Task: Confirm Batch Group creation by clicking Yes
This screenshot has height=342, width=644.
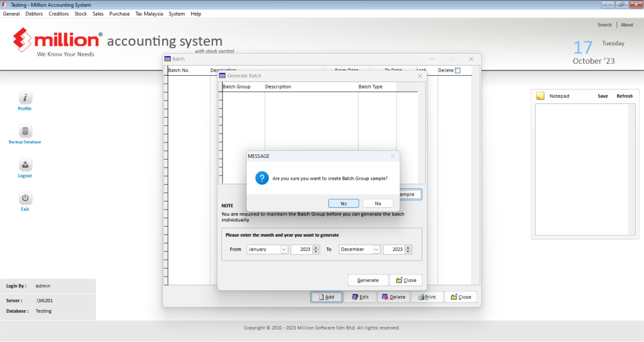Action: pyautogui.click(x=343, y=203)
